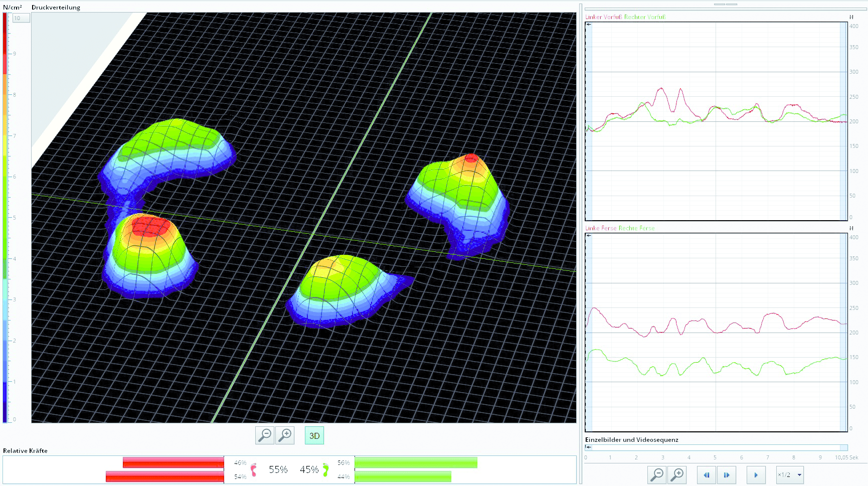Click the 'Linke Ferse' legend label
This screenshot has width=868, height=486.
coord(601,228)
